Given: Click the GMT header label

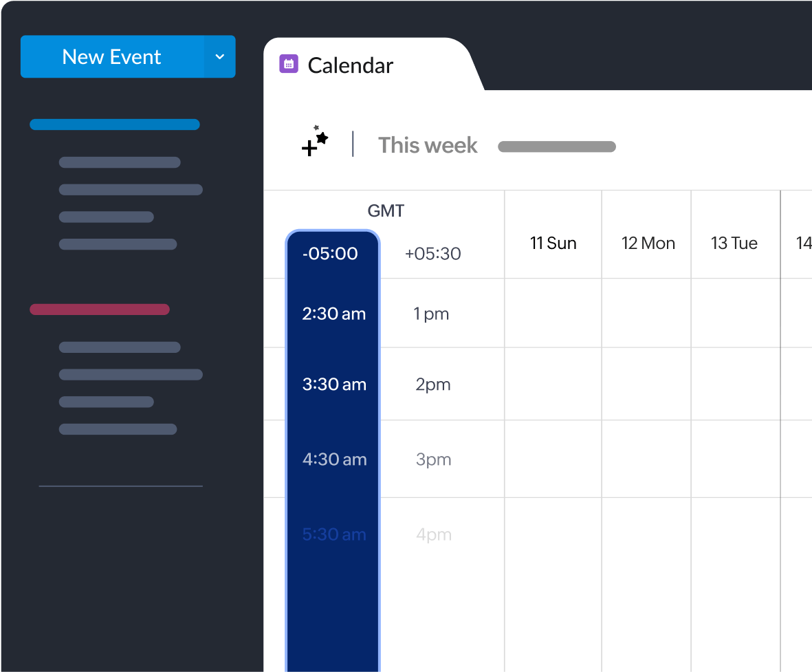Looking at the screenshot, I should point(385,210).
